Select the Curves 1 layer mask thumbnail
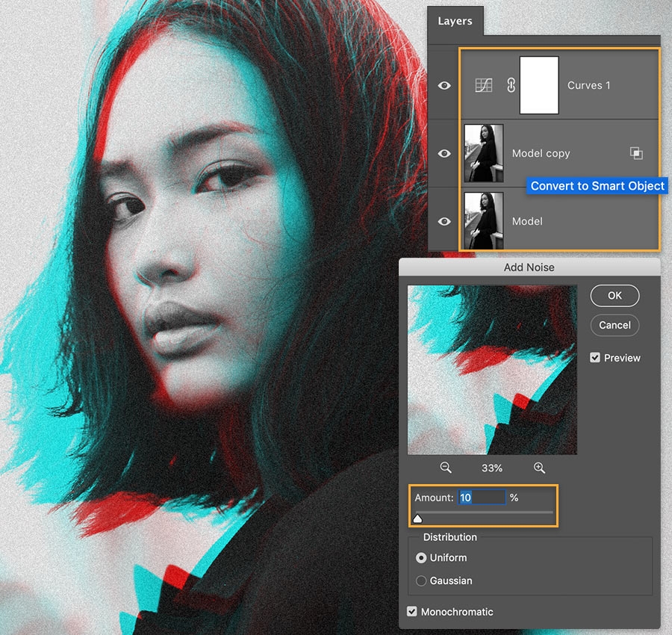This screenshot has width=672, height=635. tap(539, 85)
